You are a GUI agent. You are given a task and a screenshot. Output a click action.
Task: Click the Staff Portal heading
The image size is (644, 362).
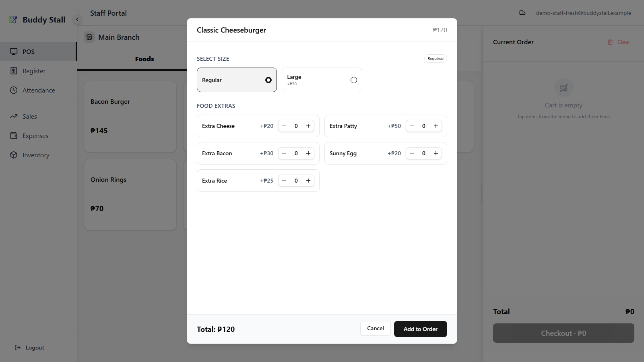[x=108, y=13]
